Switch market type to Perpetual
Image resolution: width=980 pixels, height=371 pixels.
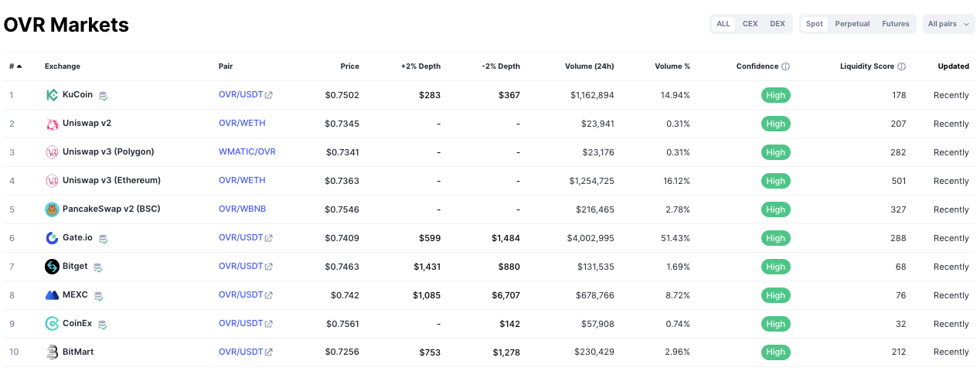(x=852, y=24)
